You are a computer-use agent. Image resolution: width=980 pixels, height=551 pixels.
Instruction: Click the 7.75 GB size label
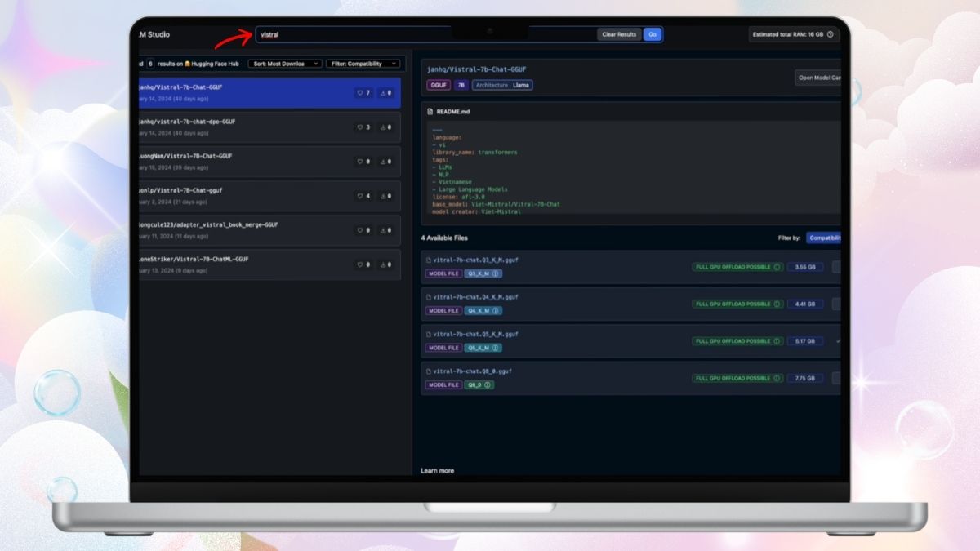tap(805, 378)
